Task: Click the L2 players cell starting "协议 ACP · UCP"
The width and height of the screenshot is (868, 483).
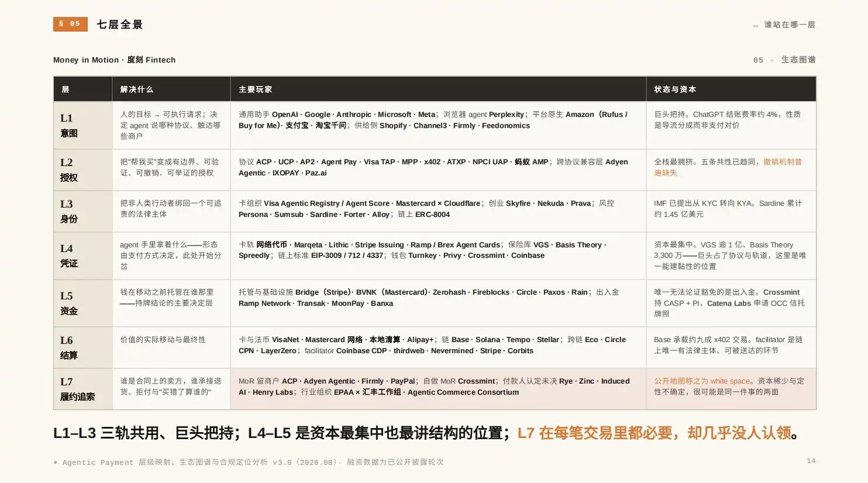Action: (438, 170)
